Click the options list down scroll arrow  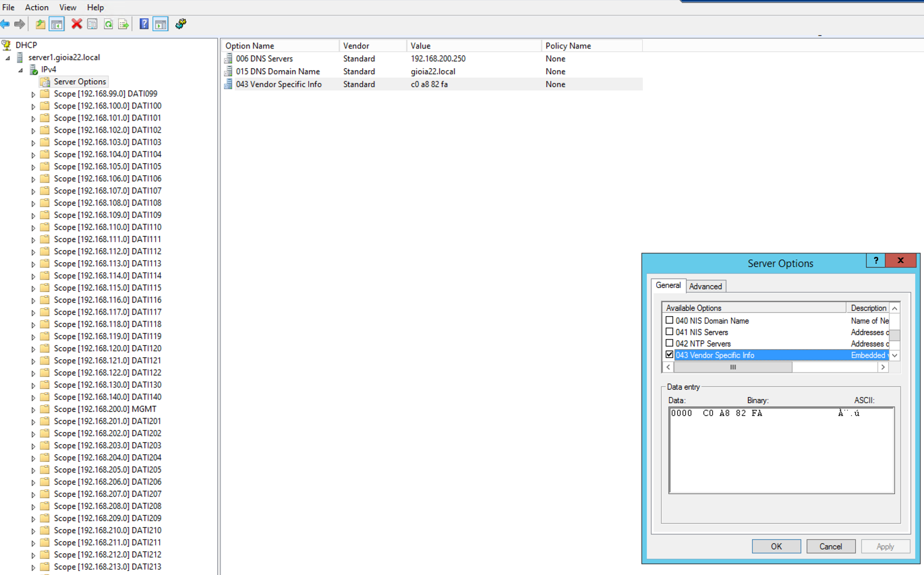[894, 355]
